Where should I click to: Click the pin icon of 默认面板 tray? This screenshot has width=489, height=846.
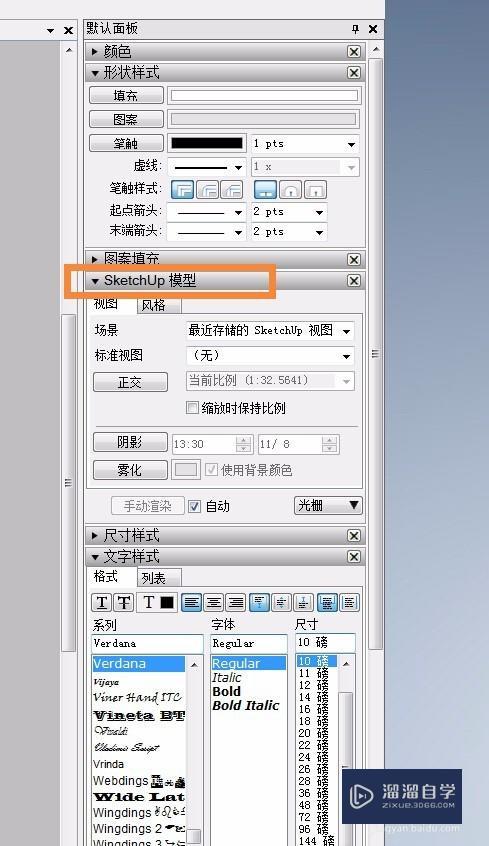(355, 30)
